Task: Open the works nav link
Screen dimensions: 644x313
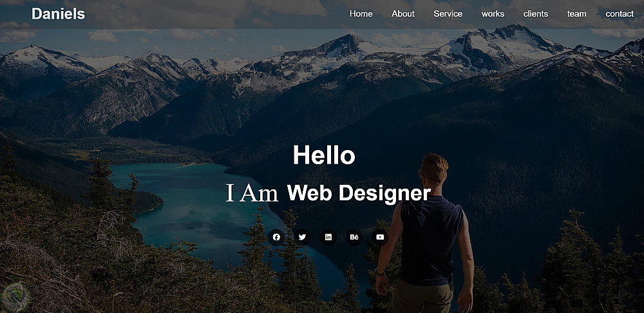Action: pyautogui.click(x=493, y=14)
